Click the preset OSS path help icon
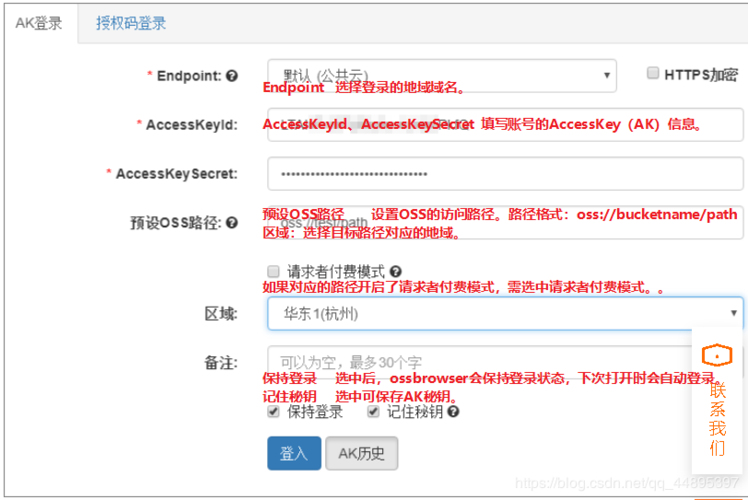 [232, 223]
